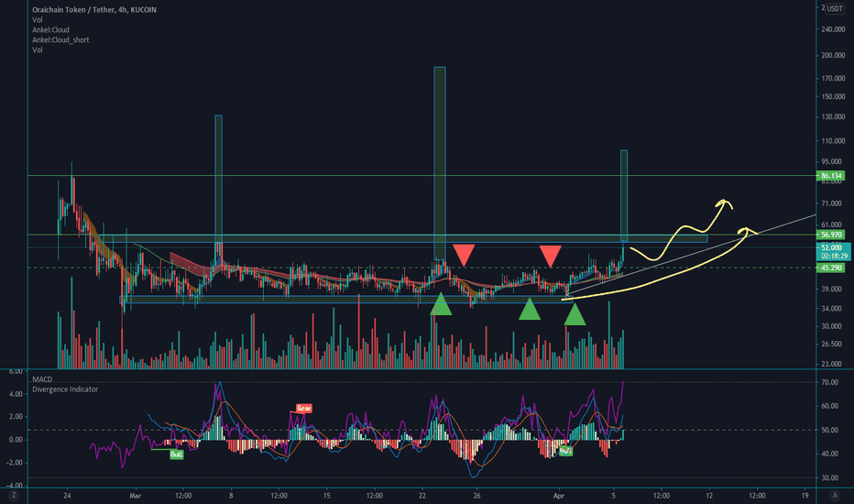The height and width of the screenshot is (504, 854).
Task: Click the Z timezone button
Action: pyautogui.click(x=14, y=495)
